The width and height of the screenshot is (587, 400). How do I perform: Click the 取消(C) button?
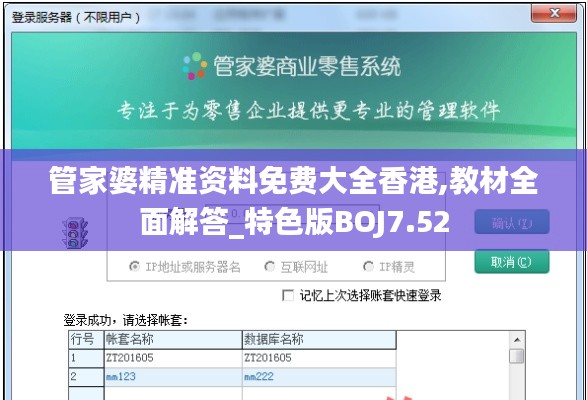coord(512,262)
